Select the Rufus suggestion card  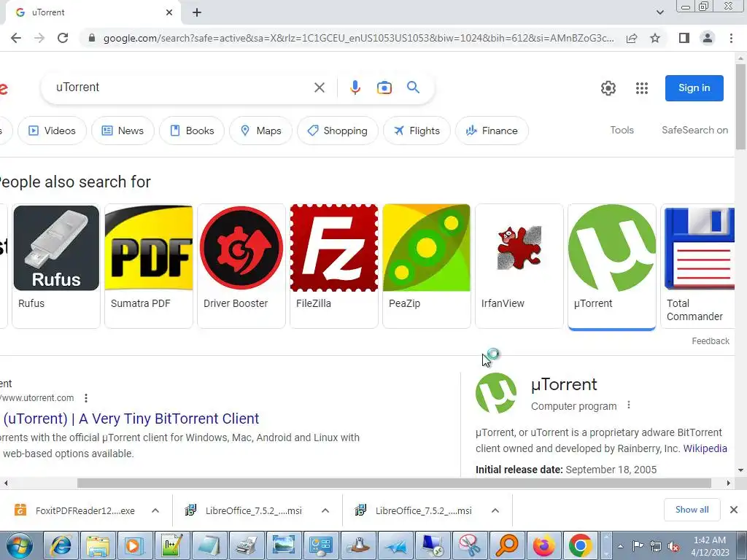tap(56, 265)
